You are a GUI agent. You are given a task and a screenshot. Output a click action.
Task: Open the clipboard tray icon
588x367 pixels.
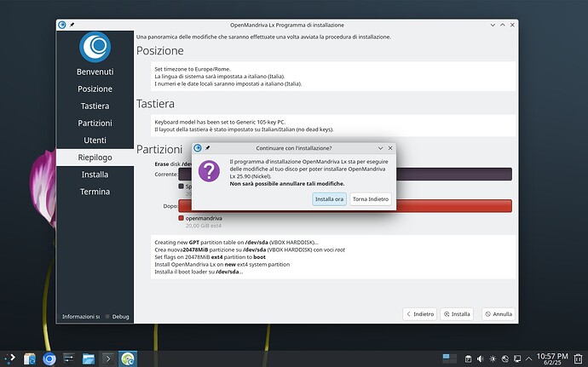[468, 358]
